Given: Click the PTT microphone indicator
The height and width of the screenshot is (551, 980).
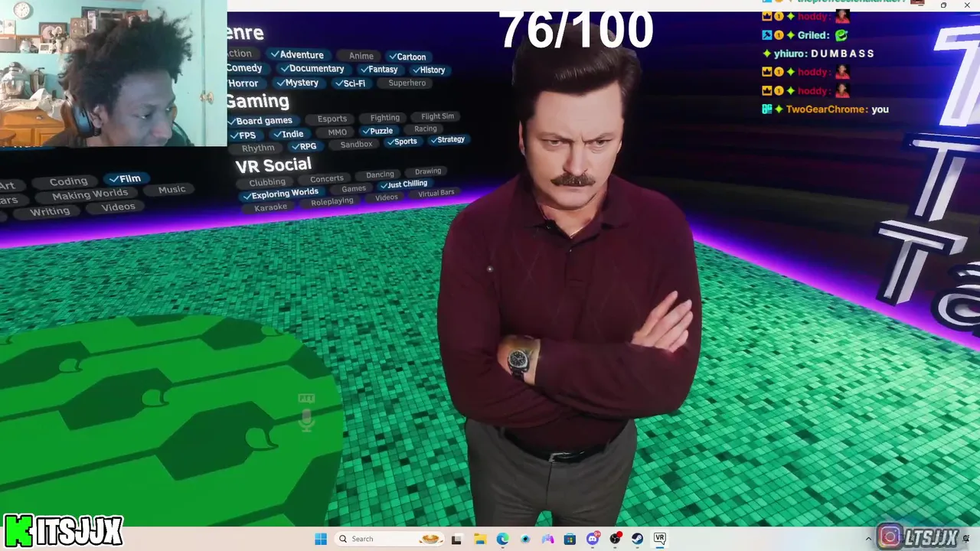Looking at the screenshot, I should (x=306, y=413).
